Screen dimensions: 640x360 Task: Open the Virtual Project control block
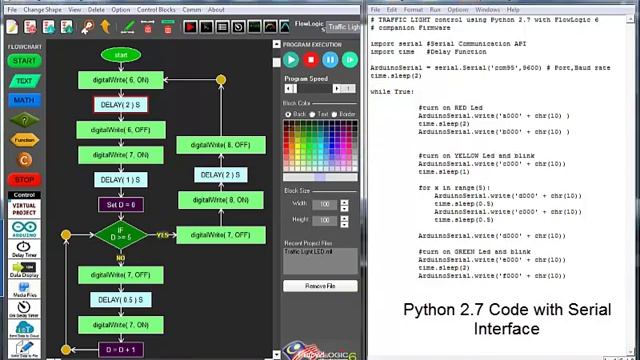tap(24, 209)
